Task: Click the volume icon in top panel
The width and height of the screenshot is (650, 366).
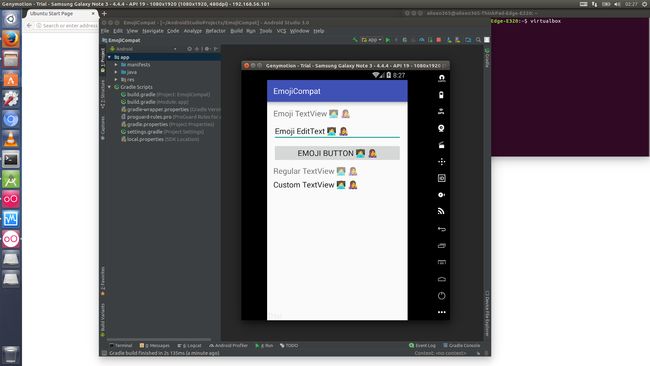Action: [617, 4]
